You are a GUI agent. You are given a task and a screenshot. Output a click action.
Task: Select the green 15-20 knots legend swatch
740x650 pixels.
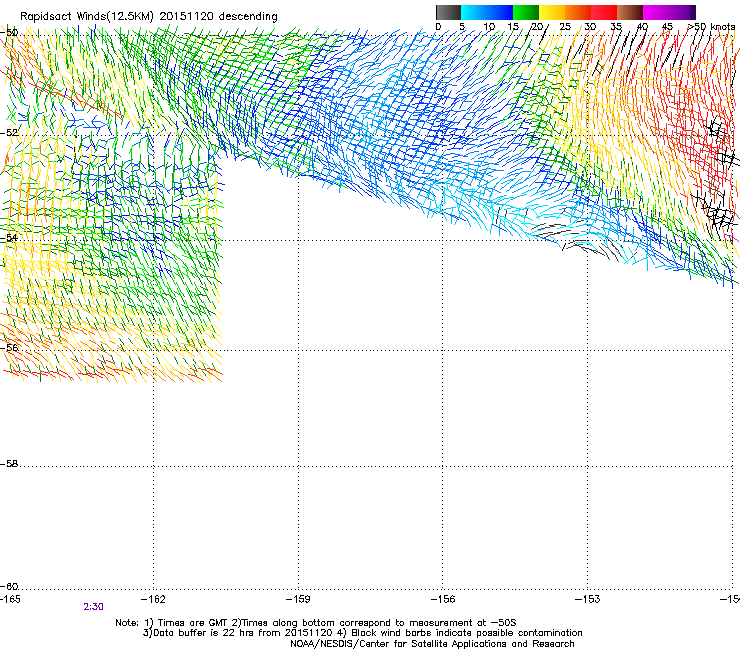click(526, 12)
